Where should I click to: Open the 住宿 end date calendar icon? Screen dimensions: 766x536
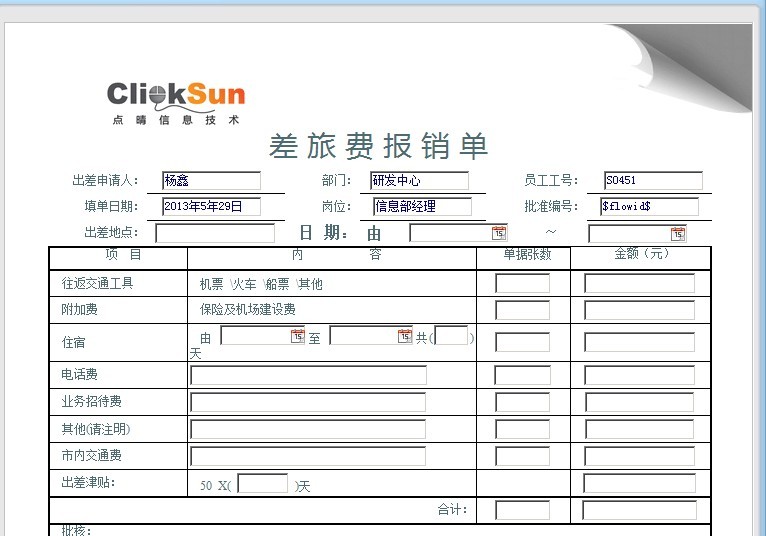pos(404,336)
